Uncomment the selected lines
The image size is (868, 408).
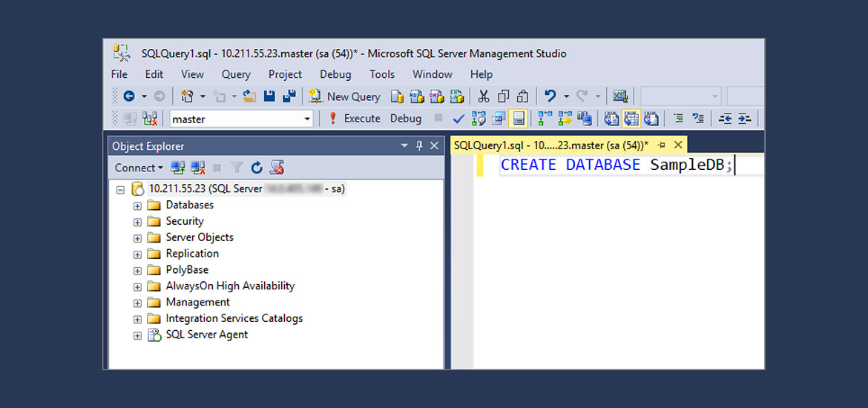point(698,118)
